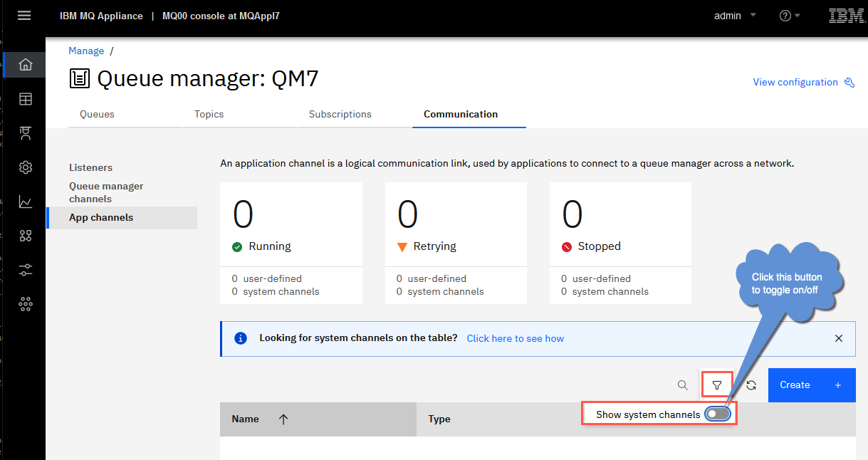Open the table search magnifier
Viewport: 868px width, 460px height.
coord(683,385)
